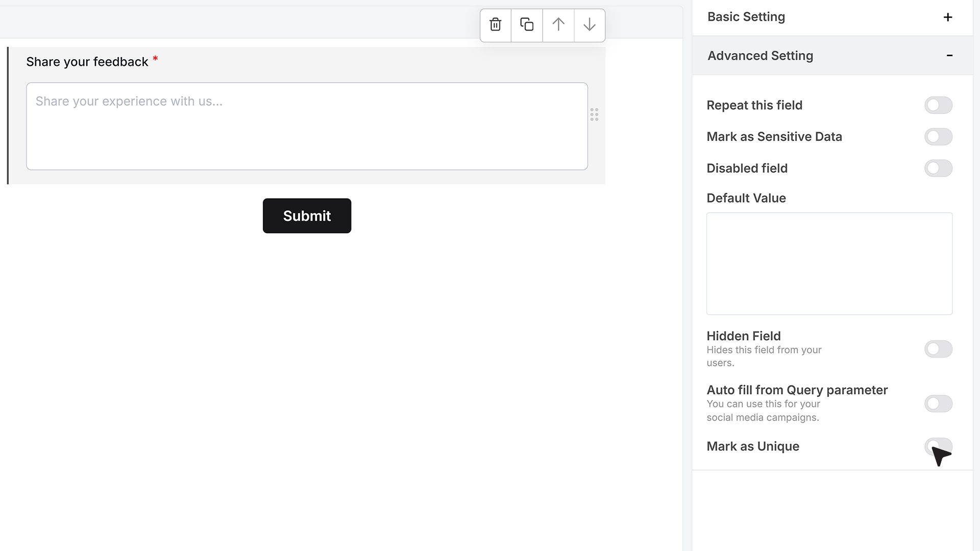
Task: Move the field down with the arrow
Action: [x=590, y=24]
